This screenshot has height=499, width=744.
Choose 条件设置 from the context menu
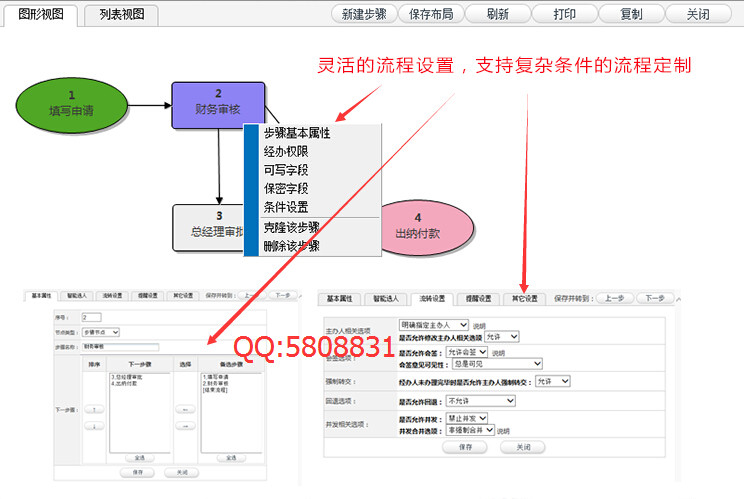[x=286, y=207]
